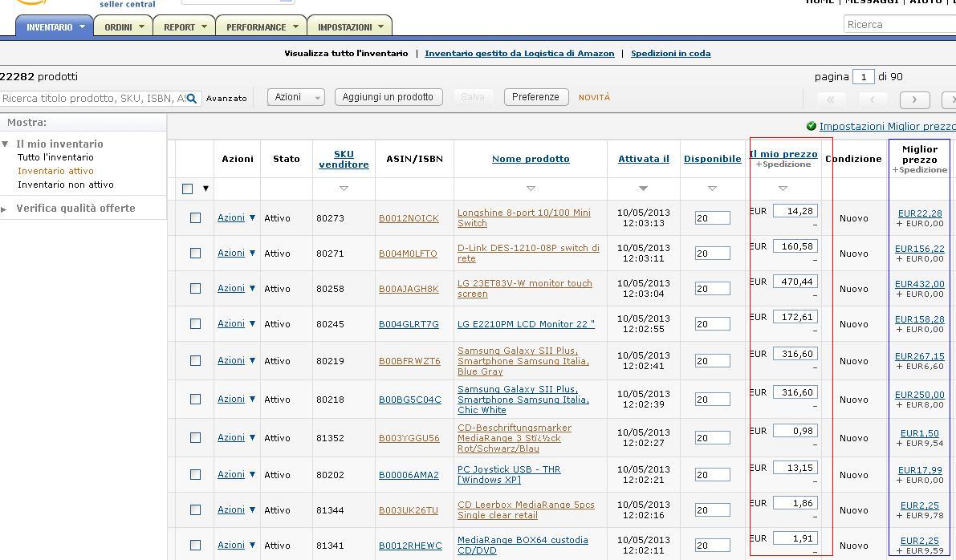Expand Verifica qualità offerte section
The height and width of the screenshot is (560, 956).
coord(4,209)
